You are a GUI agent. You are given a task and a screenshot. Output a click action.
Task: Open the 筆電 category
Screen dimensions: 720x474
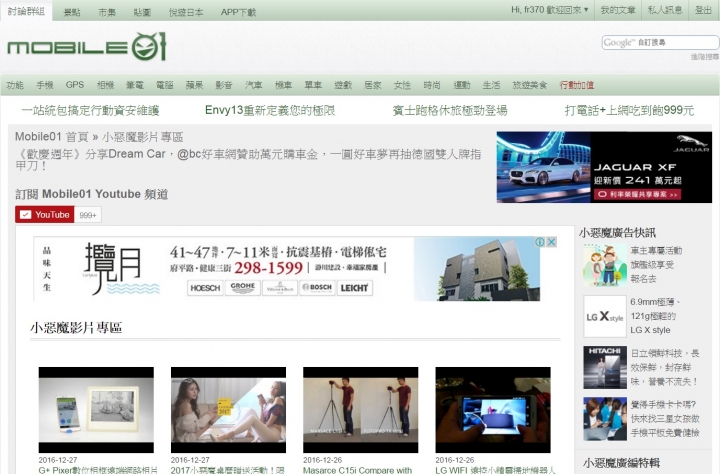(135, 85)
